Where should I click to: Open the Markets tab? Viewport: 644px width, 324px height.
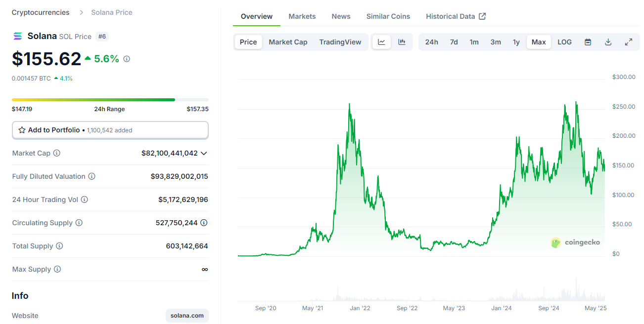pos(302,16)
